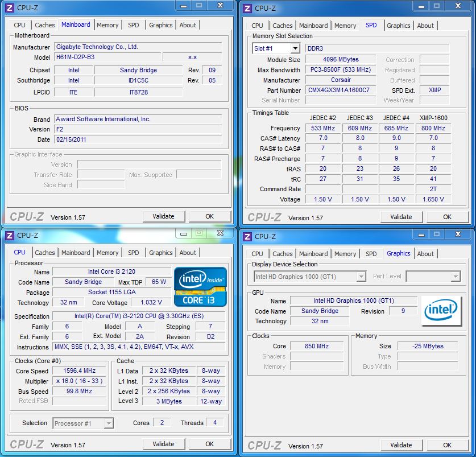Click the CPU-Z icon in the Mainboard window title bar
The image size is (476, 457).
click(10, 8)
